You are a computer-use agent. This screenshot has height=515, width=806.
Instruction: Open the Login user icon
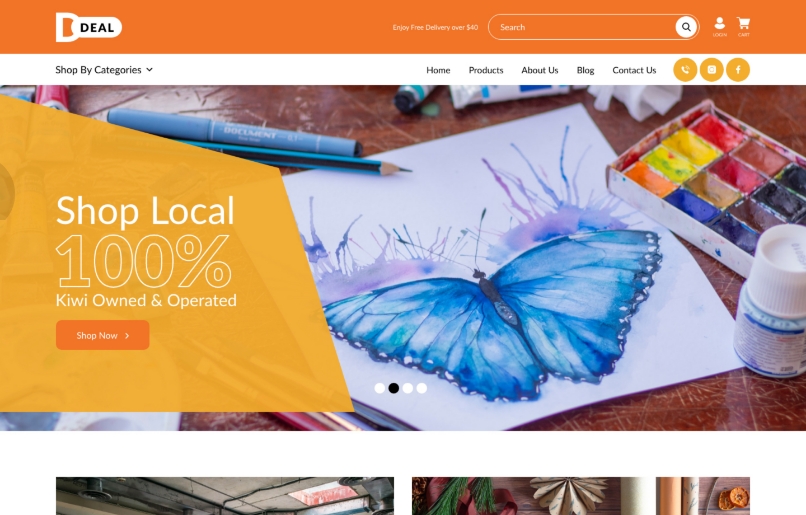click(720, 27)
